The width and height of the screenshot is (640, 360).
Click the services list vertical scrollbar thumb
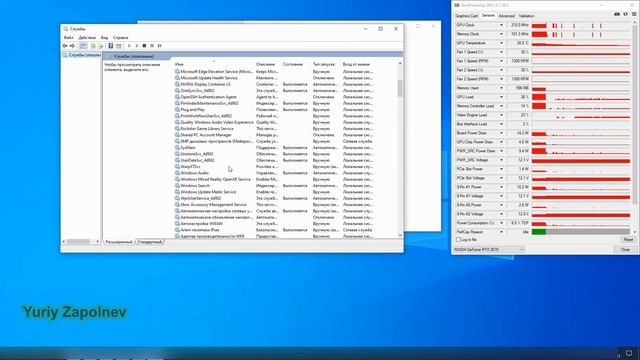400,88
